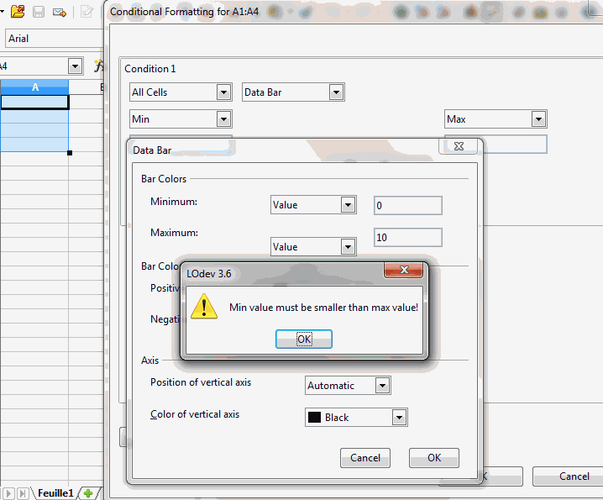
Task: Click the yellow warning triangle icon
Action: point(204,307)
